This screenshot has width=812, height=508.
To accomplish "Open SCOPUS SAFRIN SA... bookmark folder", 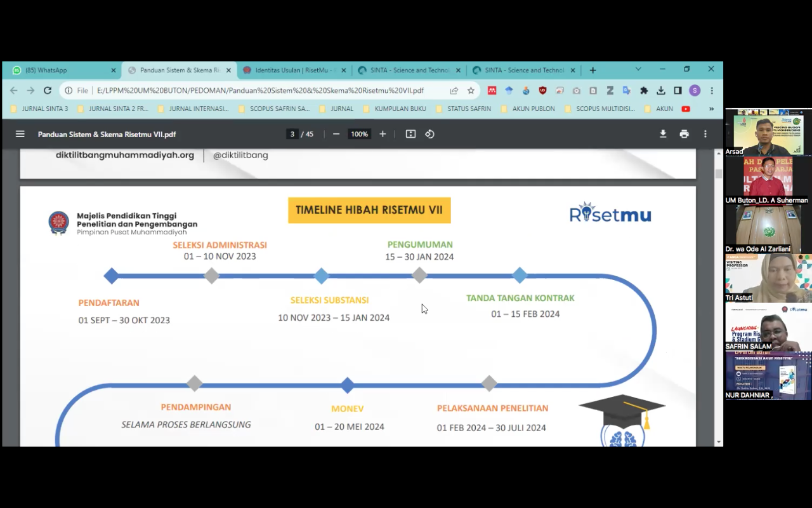I will [274, 109].
